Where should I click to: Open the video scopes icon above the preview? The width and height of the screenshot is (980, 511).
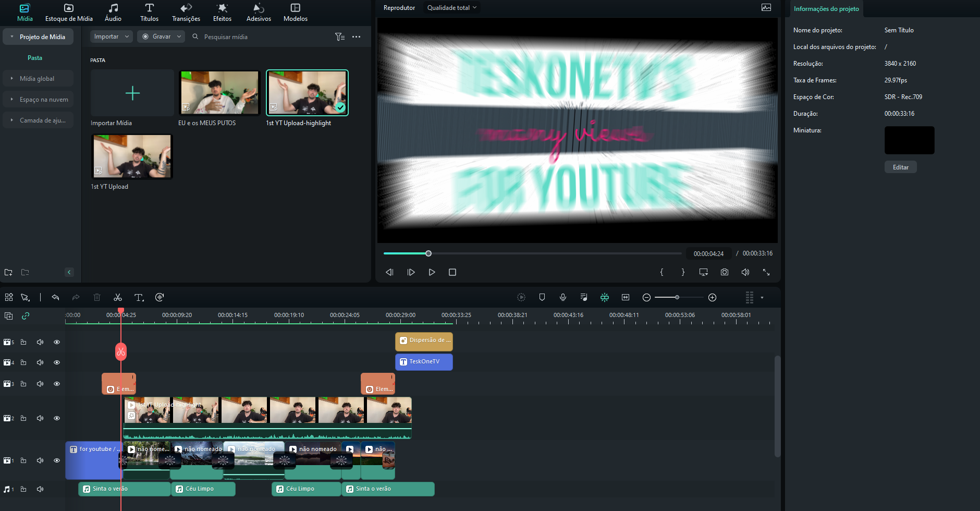(766, 7)
